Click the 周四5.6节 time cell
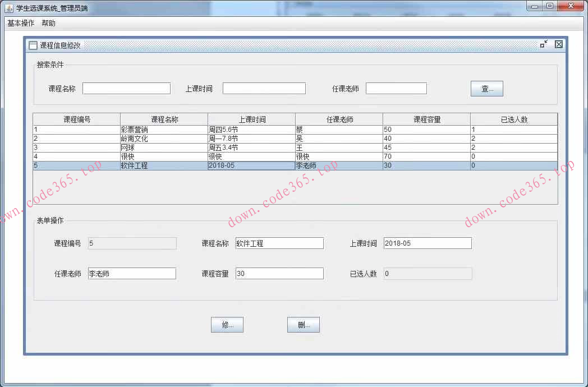 [251, 130]
